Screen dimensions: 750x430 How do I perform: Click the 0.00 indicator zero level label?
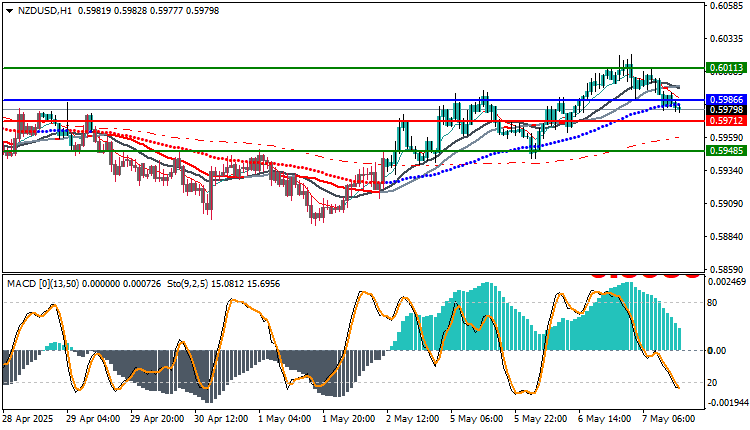point(717,351)
